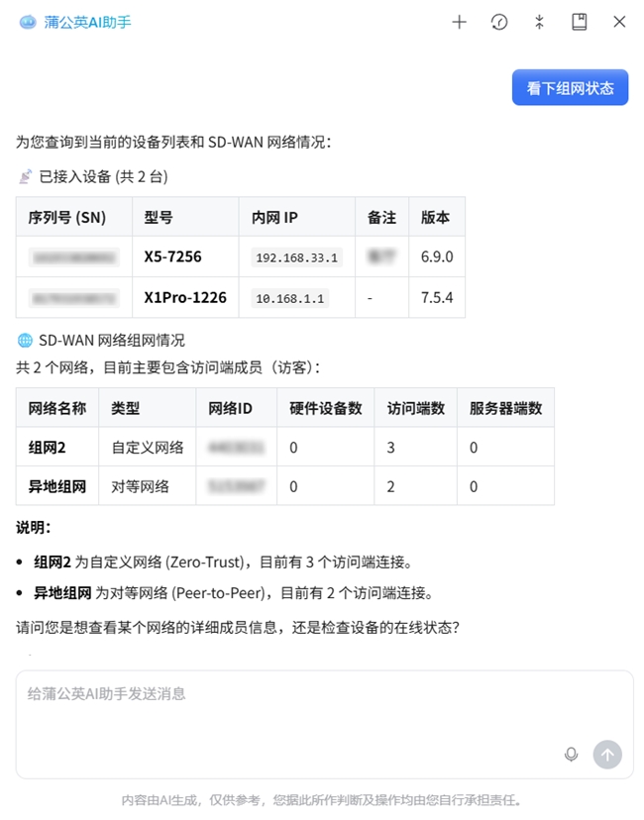
Task: Click the 服务器端数 column header
Action: click(505, 408)
